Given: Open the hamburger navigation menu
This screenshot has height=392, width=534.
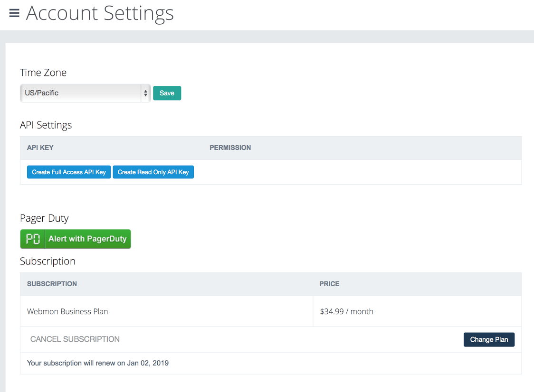Looking at the screenshot, I should 14,13.
